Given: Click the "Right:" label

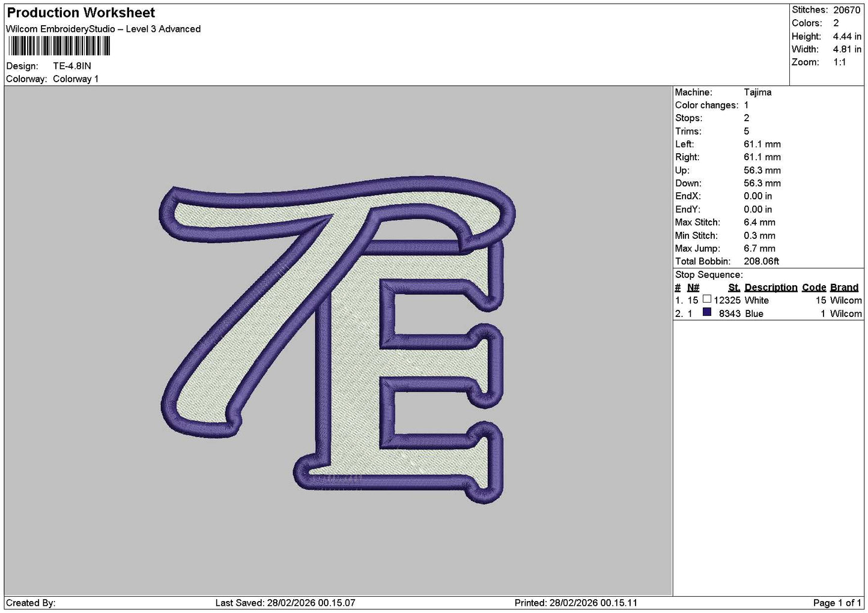Looking at the screenshot, I should (687, 157).
